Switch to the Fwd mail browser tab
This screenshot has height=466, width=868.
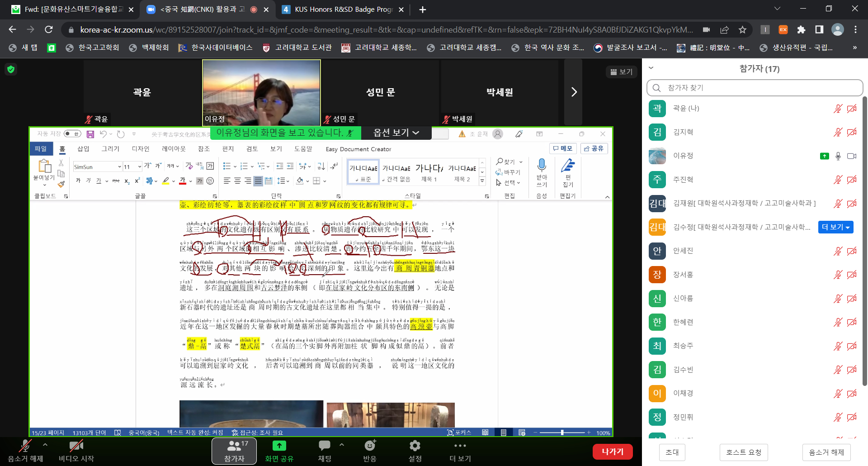(72, 10)
